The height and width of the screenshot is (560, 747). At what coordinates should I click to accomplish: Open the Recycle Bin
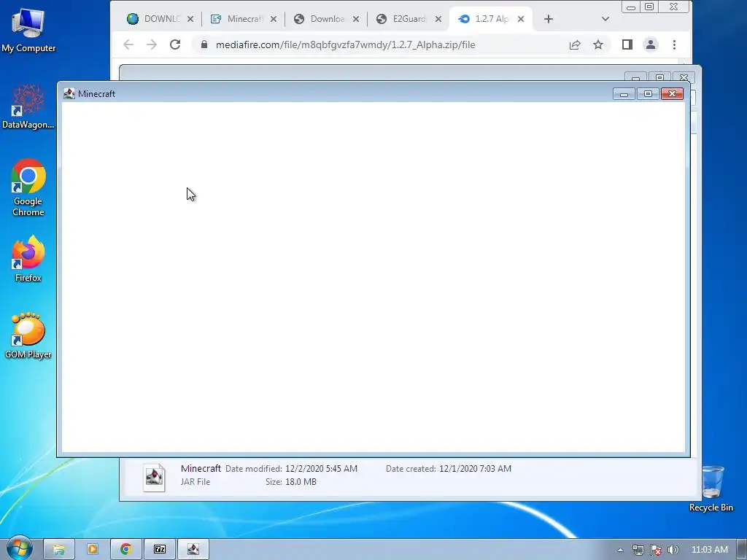[x=711, y=489]
